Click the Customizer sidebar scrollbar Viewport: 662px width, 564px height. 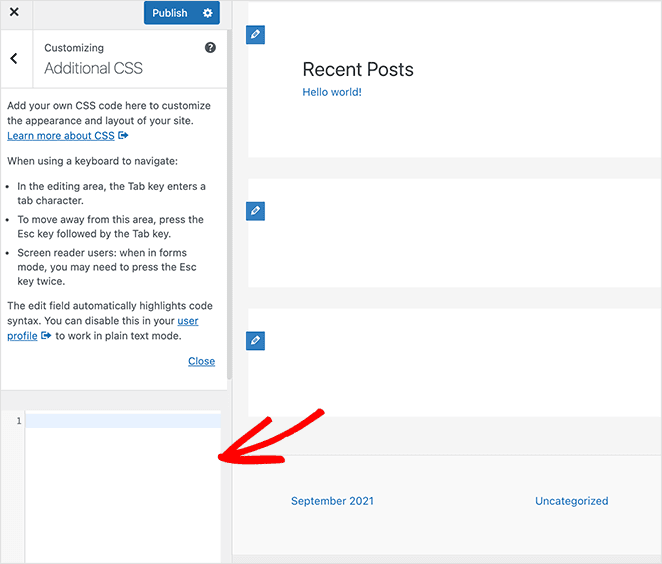[x=229, y=200]
